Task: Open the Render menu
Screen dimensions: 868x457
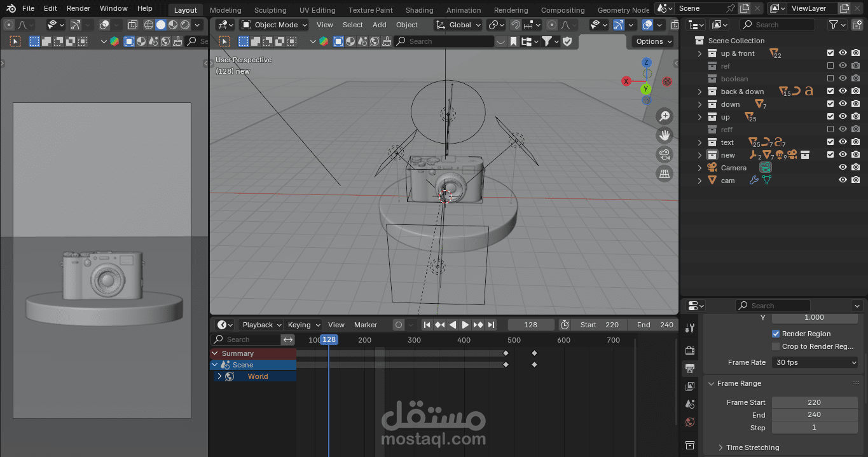Action: tap(78, 8)
